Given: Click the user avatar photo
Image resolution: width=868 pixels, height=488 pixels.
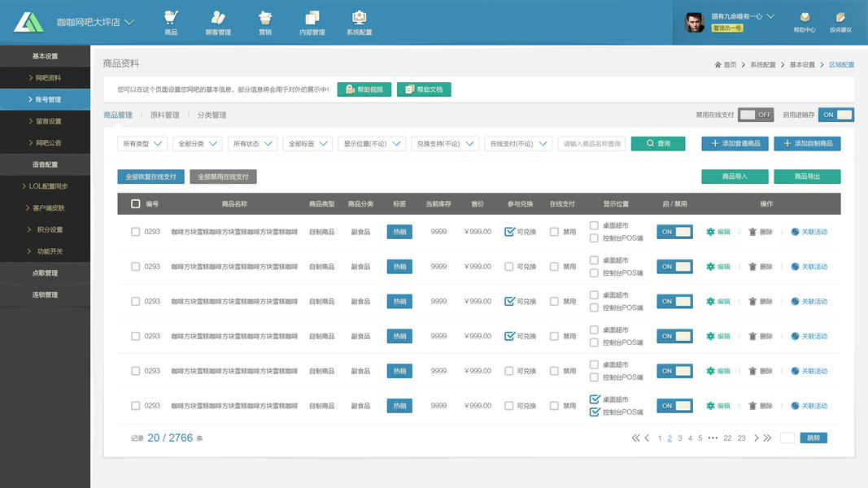Looking at the screenshot, I should (695, 22).
